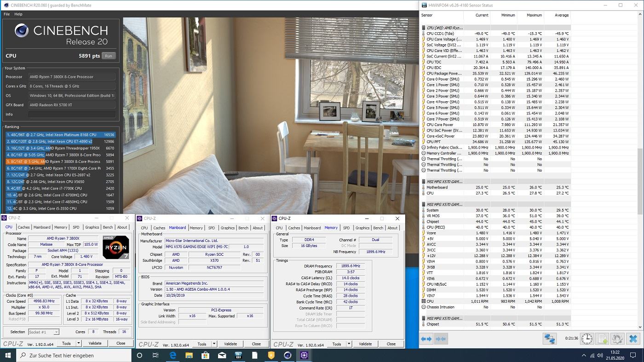Click the HWiNFO vertical scrollbar thumb
This screenshot has width=644, height=362.
(x=640, y=181)
